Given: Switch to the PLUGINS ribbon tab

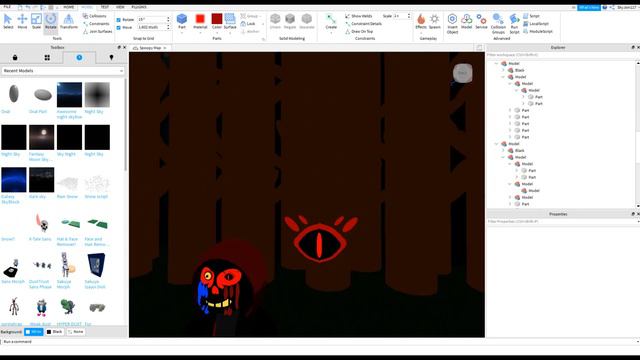Looking at the screenshot, I should pos(139,7).
